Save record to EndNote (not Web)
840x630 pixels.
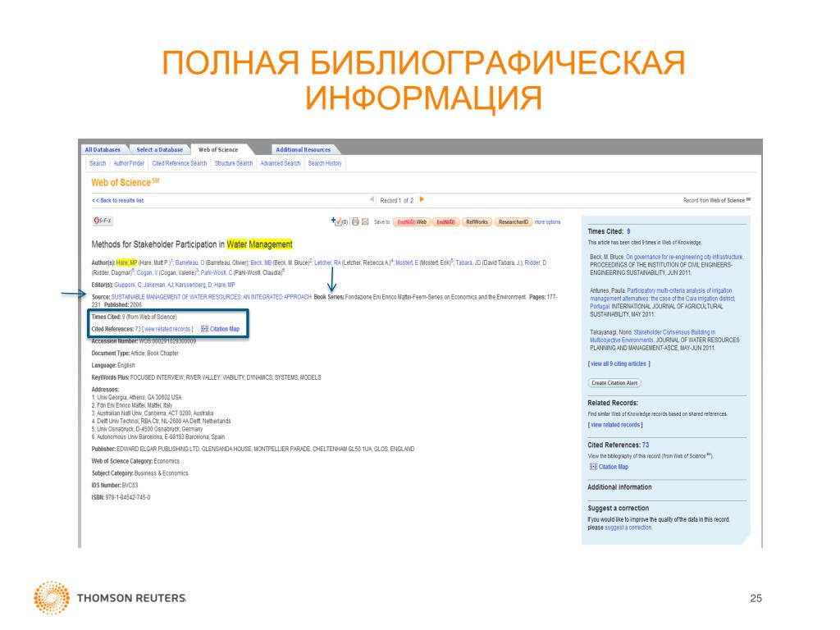tap(445, 221)
